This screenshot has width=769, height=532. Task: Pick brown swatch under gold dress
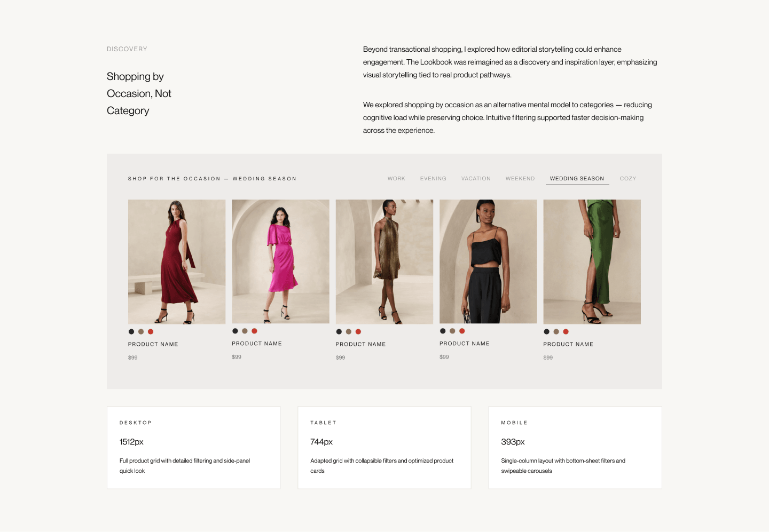(x=349, y=331)
